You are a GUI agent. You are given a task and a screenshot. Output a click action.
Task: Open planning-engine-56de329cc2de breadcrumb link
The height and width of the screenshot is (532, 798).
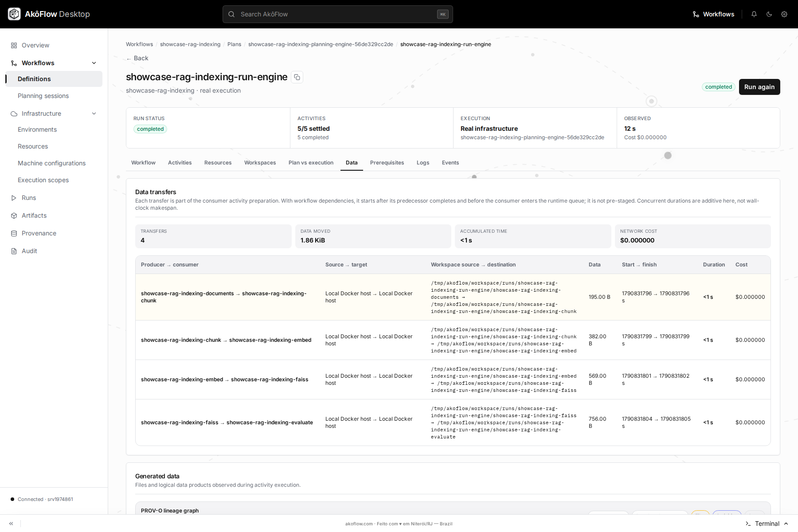tap(321, 44)
